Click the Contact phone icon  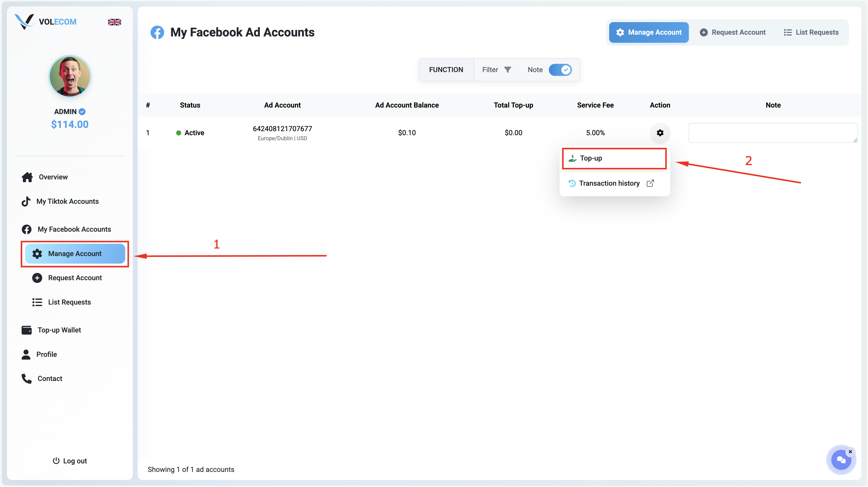point(27,378)
